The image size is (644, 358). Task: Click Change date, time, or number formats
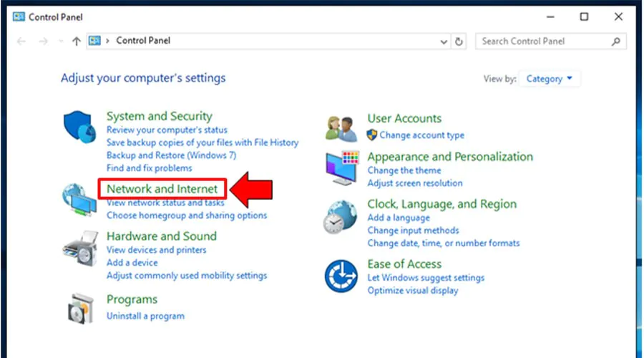(x=444, y=243)
